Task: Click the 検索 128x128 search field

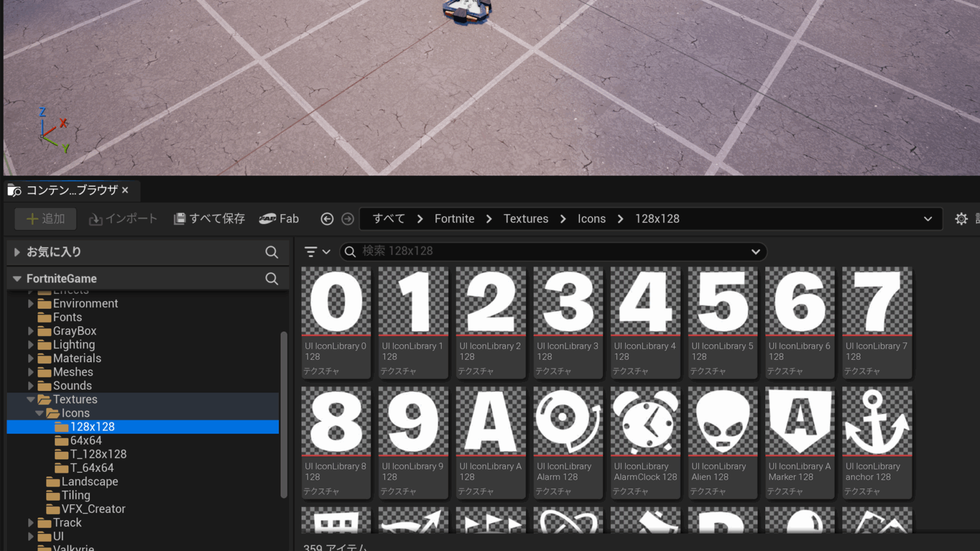Action: 549,251
